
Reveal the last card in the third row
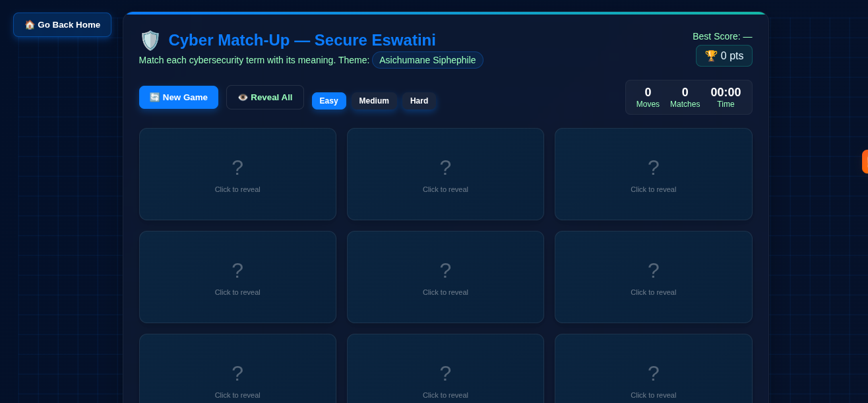[x=654, y=368]
